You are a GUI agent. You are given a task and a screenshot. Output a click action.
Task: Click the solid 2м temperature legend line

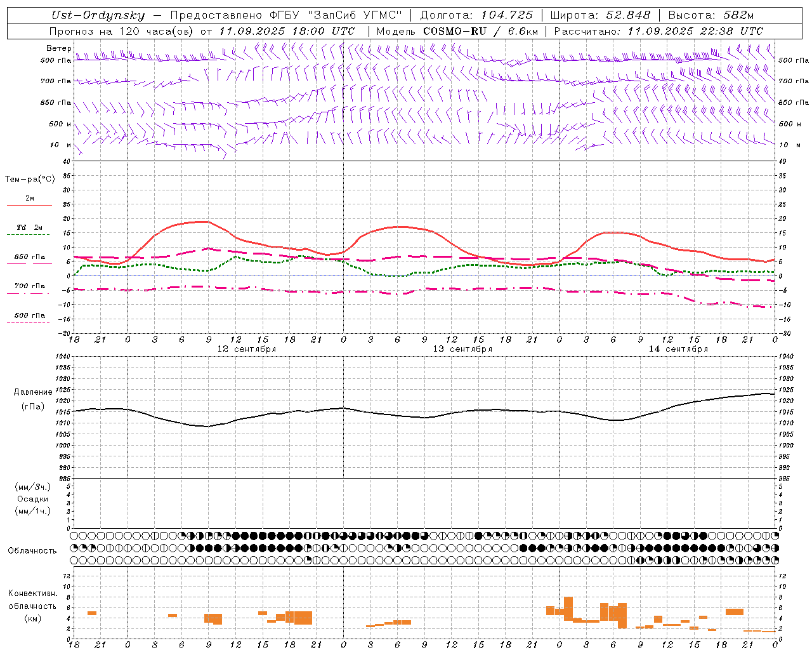[29, 205]
